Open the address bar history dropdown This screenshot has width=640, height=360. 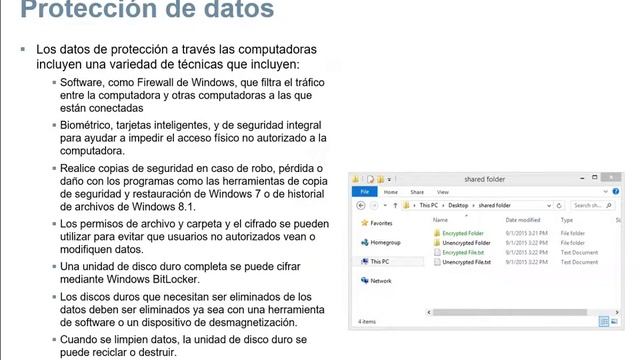pyautogui.click(x=549, y=206)
